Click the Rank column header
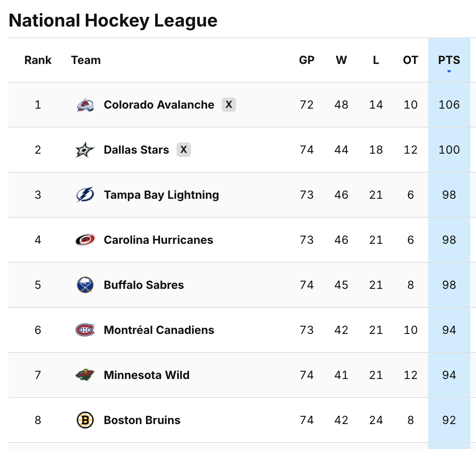 [x=38, y=60]
